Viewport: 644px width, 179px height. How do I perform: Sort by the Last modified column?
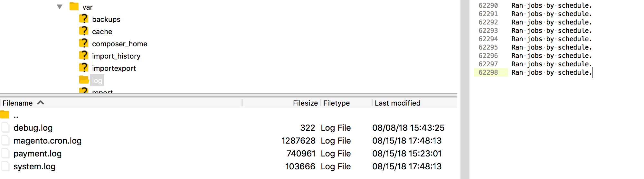coord(398,103)
